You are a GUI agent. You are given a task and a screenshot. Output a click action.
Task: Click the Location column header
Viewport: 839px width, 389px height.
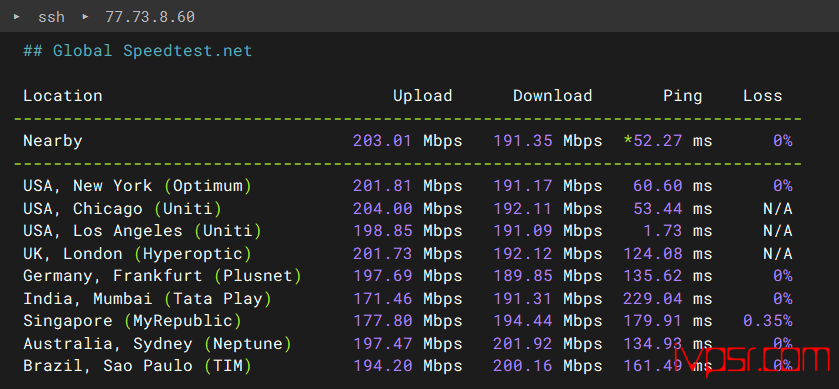coord(63,96)
